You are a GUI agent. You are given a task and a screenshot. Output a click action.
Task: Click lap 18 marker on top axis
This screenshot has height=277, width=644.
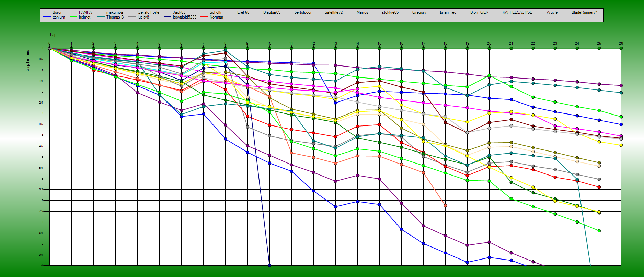[445, 48]
